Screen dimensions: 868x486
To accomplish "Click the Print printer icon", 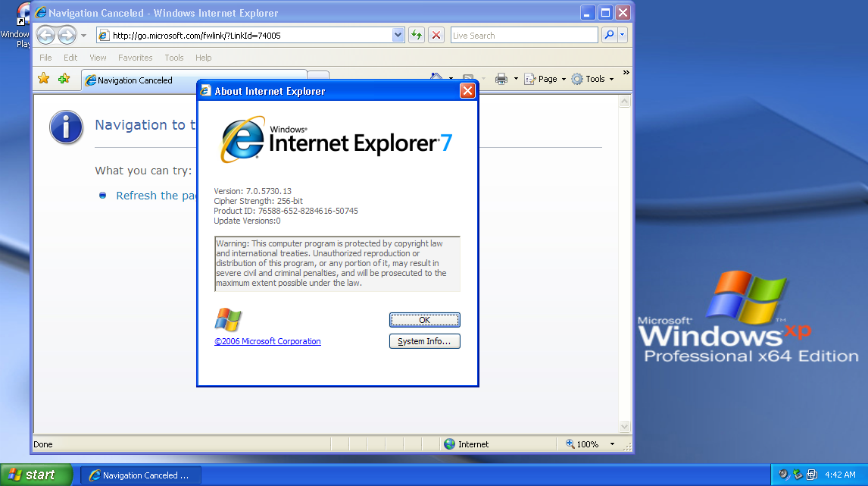I will 501,79.
